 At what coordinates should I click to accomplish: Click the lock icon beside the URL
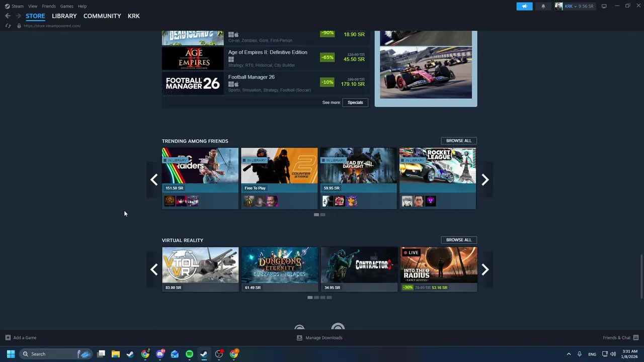click(x=19, y=26)
